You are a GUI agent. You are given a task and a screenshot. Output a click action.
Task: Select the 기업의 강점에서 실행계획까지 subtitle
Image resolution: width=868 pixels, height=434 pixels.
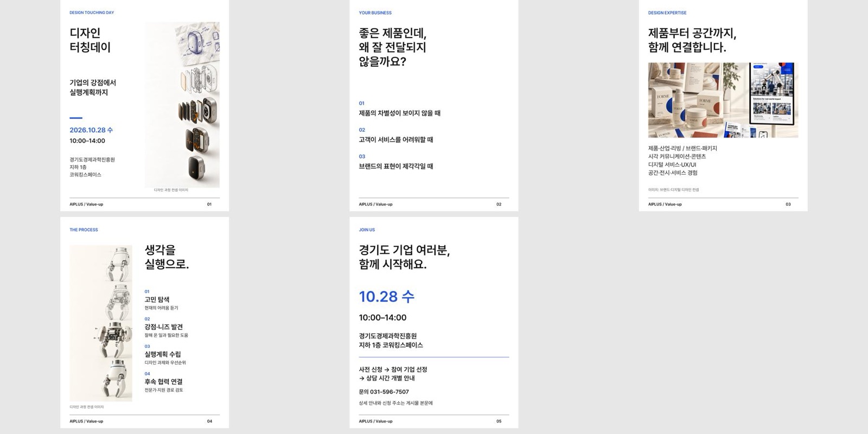(x=93, y=87)
